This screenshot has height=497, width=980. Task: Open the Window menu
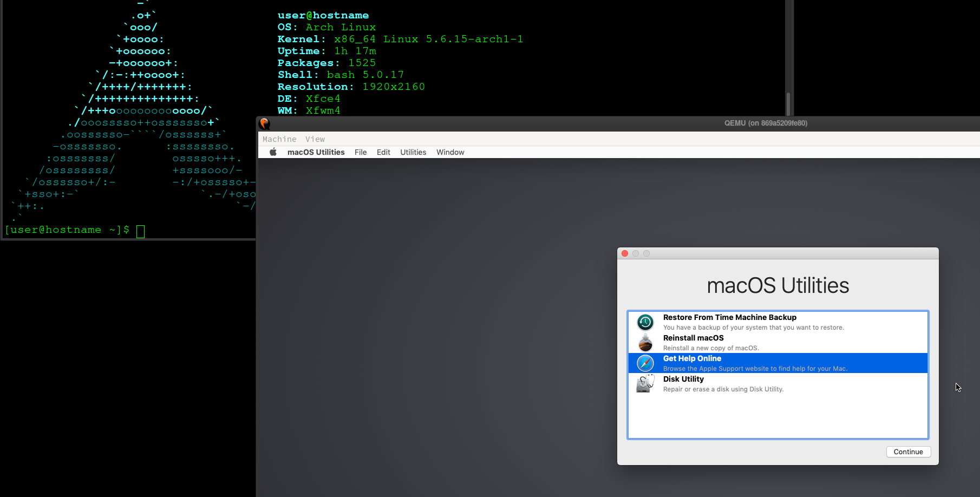click(x=450, y=152)
